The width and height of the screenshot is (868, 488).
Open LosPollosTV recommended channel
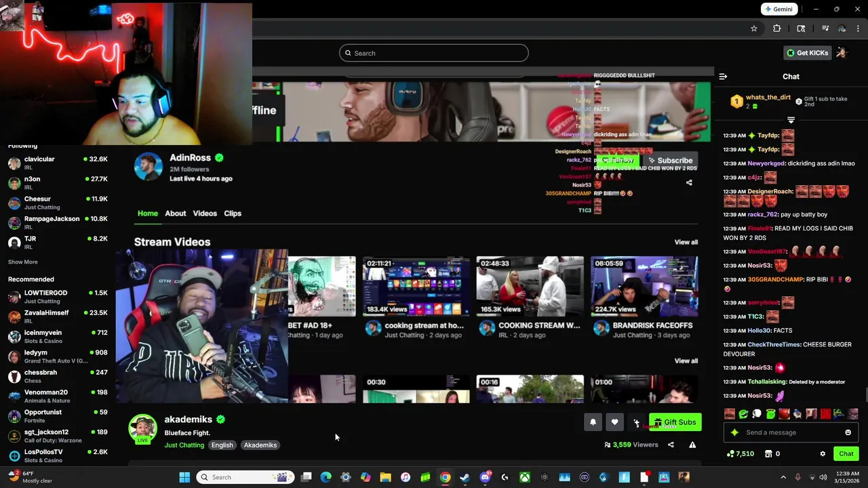pyautogui.click(x=58, y=455)
